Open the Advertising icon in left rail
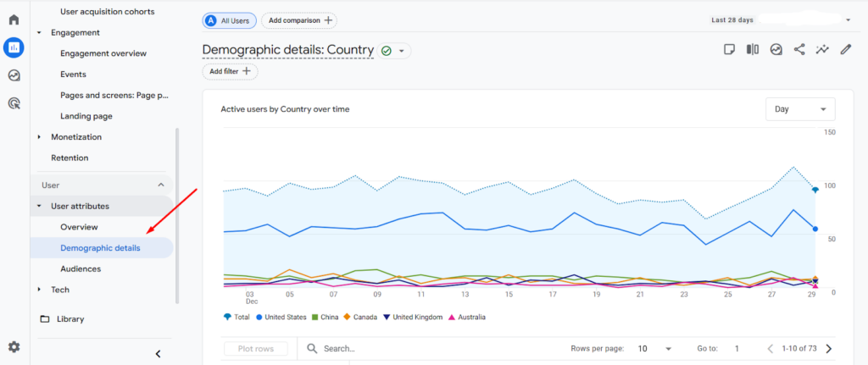This screenshot has width=868, height=365. click(x=14, y=103)
